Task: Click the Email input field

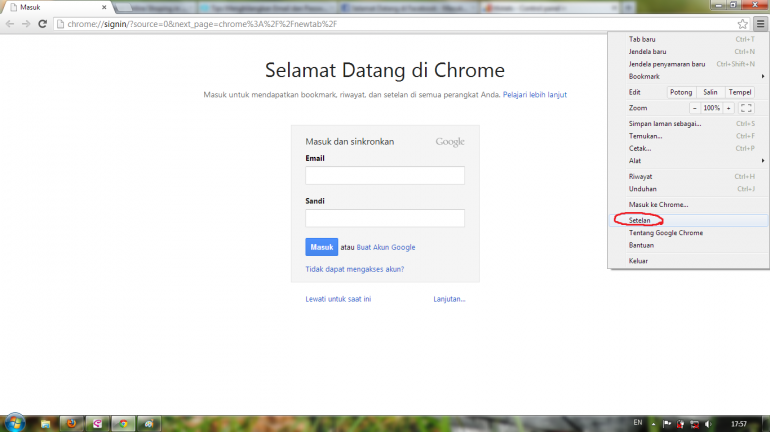Action: [x=385, y=175]
